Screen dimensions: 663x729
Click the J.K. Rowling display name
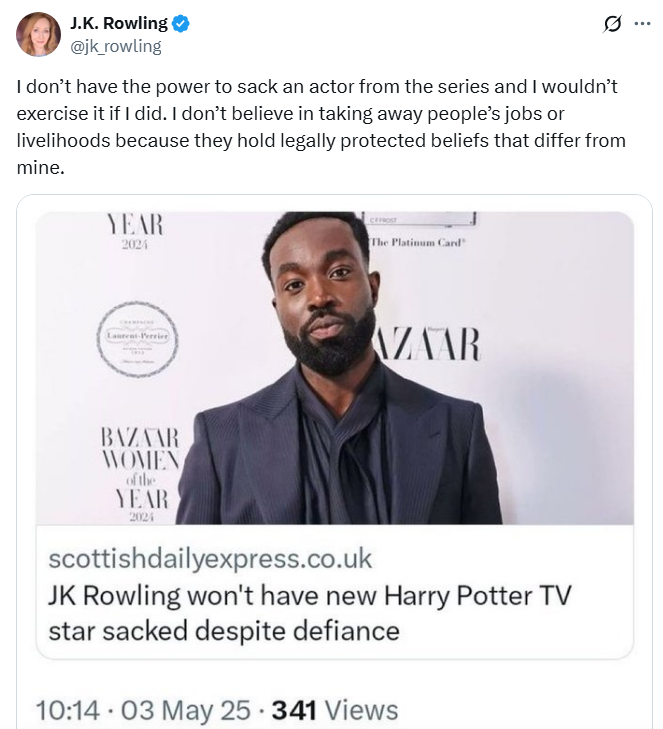(120, 25)
